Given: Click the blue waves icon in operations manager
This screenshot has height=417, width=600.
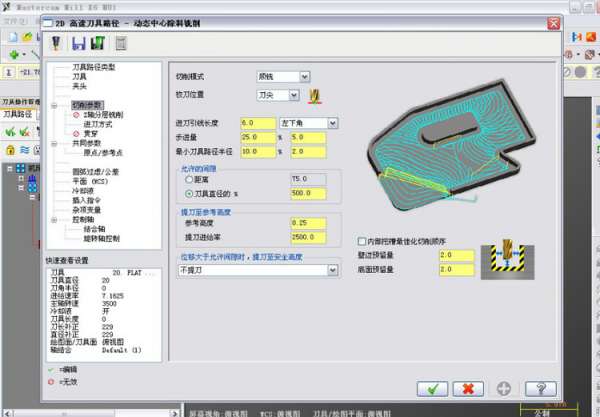Looking at the screenshot, I should (24, 150).
